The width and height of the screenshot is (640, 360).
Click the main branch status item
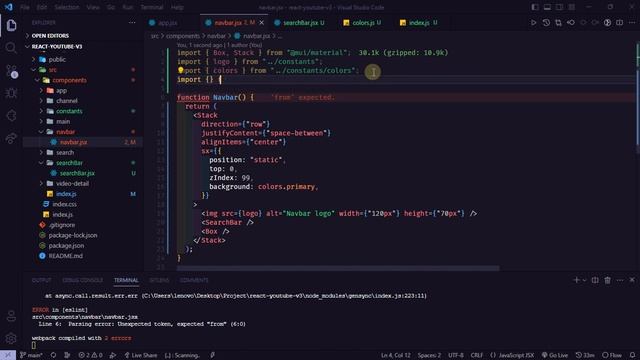(x=31, y=355)
